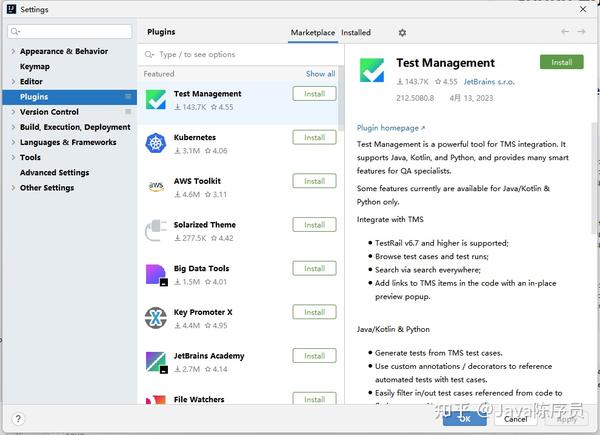Open the Plugin homepage link
The width and height of the screenshot is (600, 435).
391,128
